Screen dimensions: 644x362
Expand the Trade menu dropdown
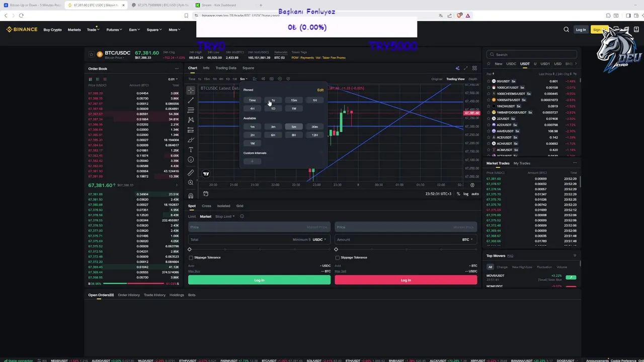93,30
